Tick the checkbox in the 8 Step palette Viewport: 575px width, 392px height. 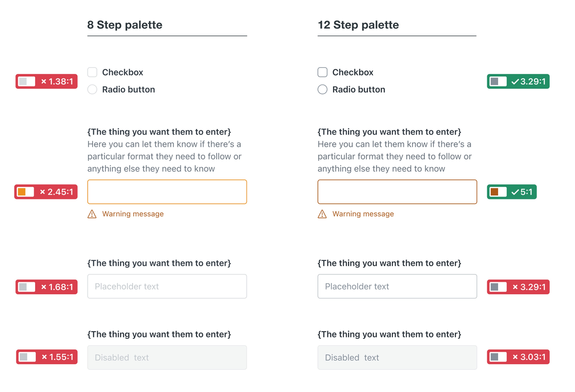pyautogui.click(x=92, y=72)
